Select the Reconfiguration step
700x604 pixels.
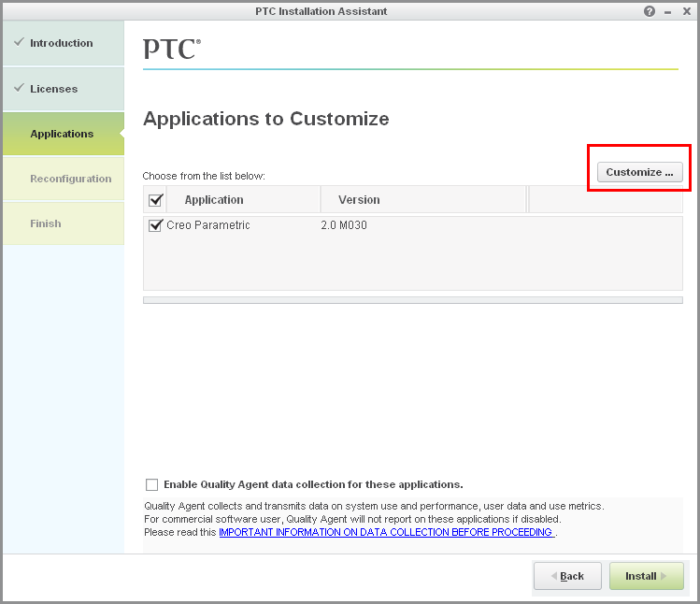(64, 179)
